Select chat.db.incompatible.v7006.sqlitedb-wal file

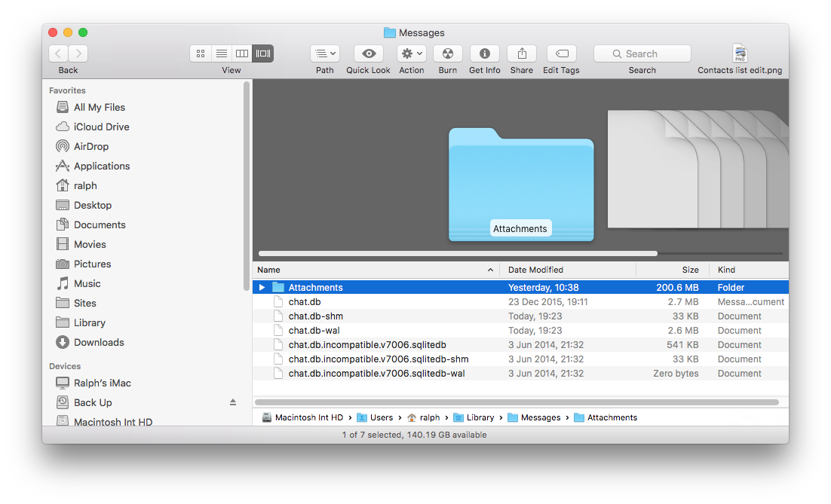[520, 373]
